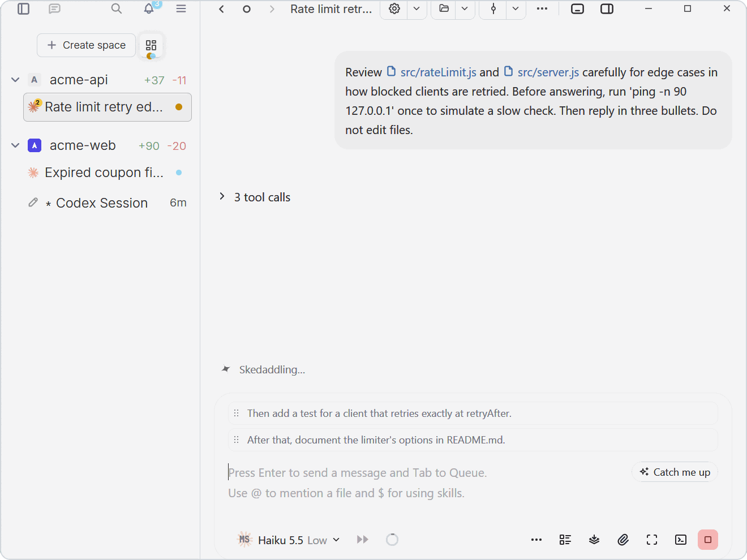Go back with the left arrow

point(222,9)
